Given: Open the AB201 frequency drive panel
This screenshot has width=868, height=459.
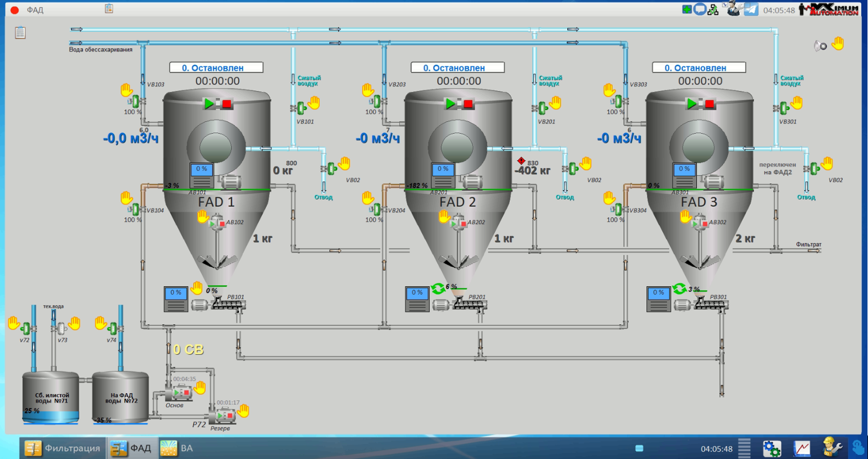Looking at the screenshot, I should (443, 175).
